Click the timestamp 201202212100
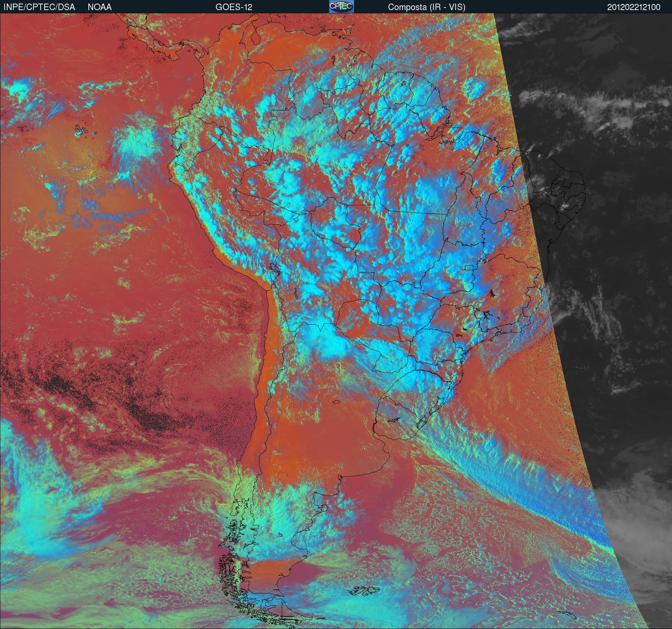This screenshot has height=629, width=672. pyautogui.click(x=634, y=7)
